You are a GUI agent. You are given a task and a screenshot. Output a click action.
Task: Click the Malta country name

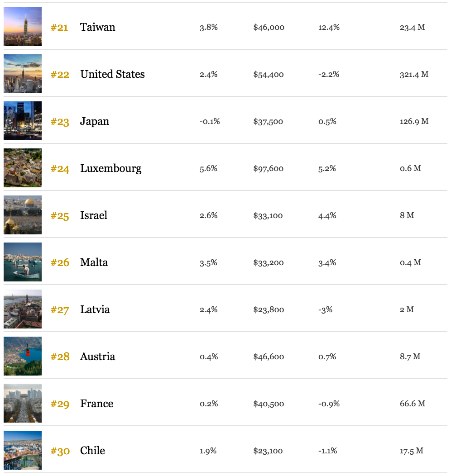(94, 262)
